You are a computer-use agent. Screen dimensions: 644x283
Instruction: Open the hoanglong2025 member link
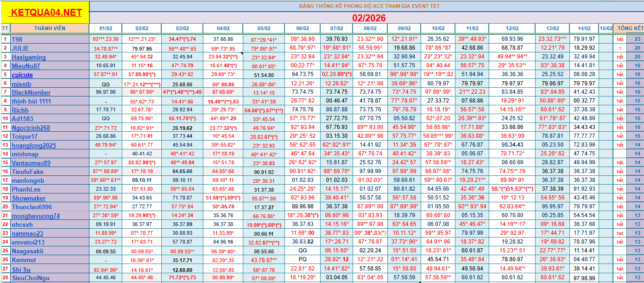pos(34,145)
